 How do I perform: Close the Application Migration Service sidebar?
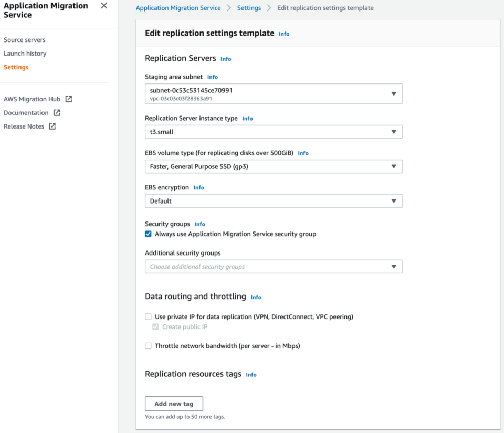[x=104, y=6]
